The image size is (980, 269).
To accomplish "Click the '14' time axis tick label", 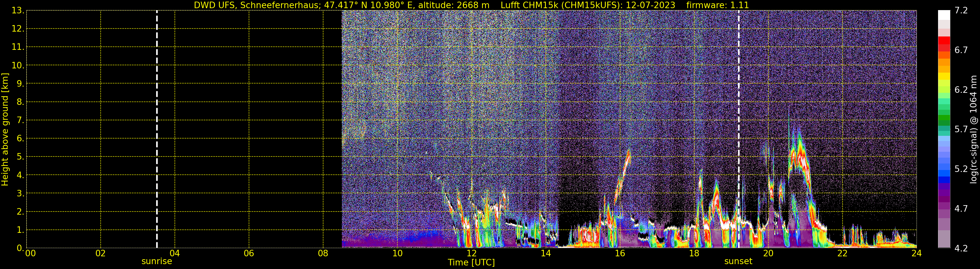I will coord(545,253).
